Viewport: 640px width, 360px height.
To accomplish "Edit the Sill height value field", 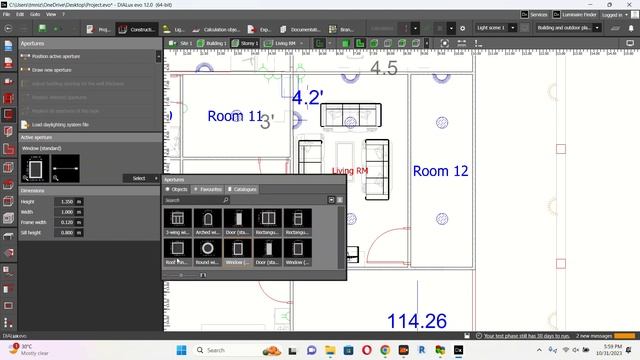I will tap(64, 232).
